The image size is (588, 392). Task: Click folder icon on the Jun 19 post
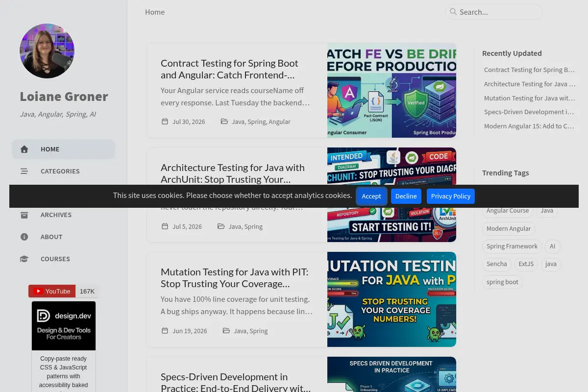226,331
